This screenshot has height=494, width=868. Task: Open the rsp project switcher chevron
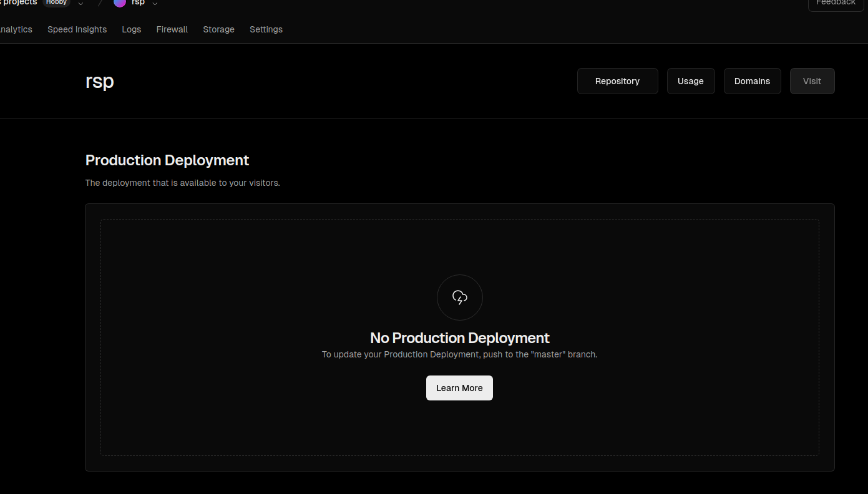pyautogui.click(x=155, y=4)
